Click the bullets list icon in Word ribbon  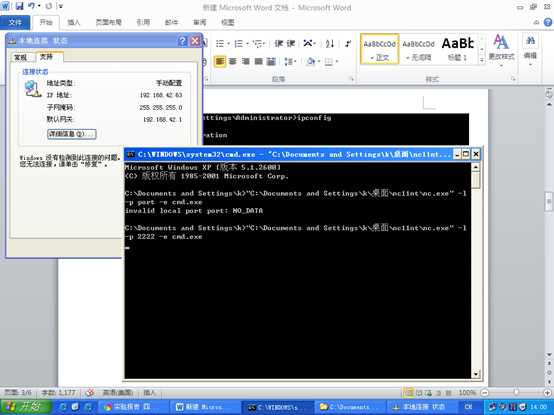click(220, 44)
